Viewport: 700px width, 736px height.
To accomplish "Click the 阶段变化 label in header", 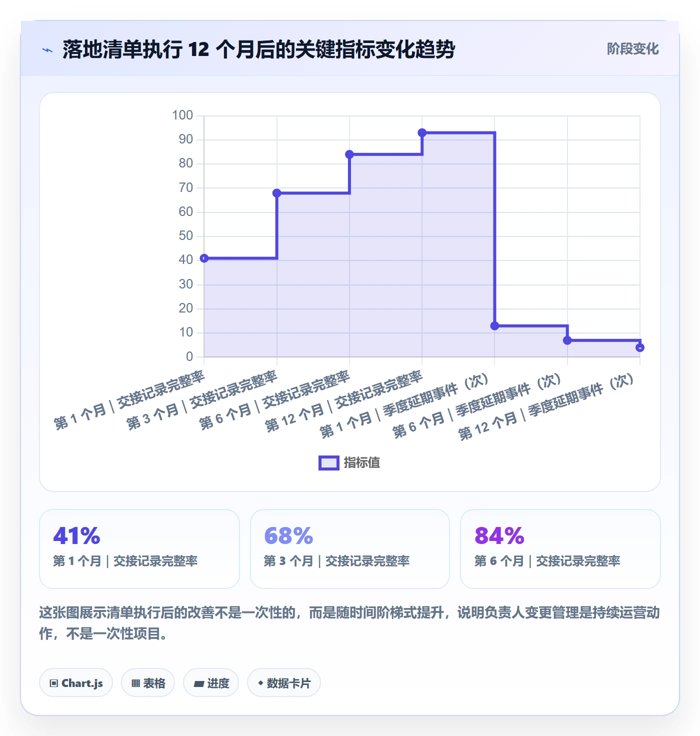I will (632, 49).
